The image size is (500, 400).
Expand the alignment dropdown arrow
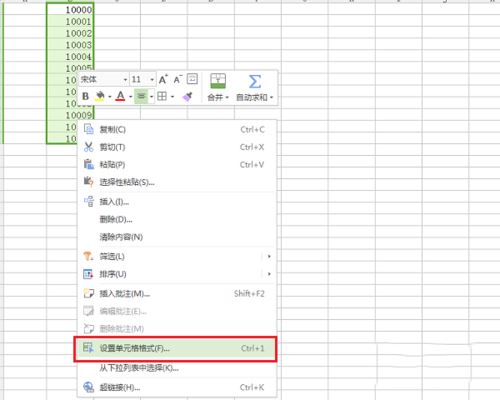click(151, 97)
